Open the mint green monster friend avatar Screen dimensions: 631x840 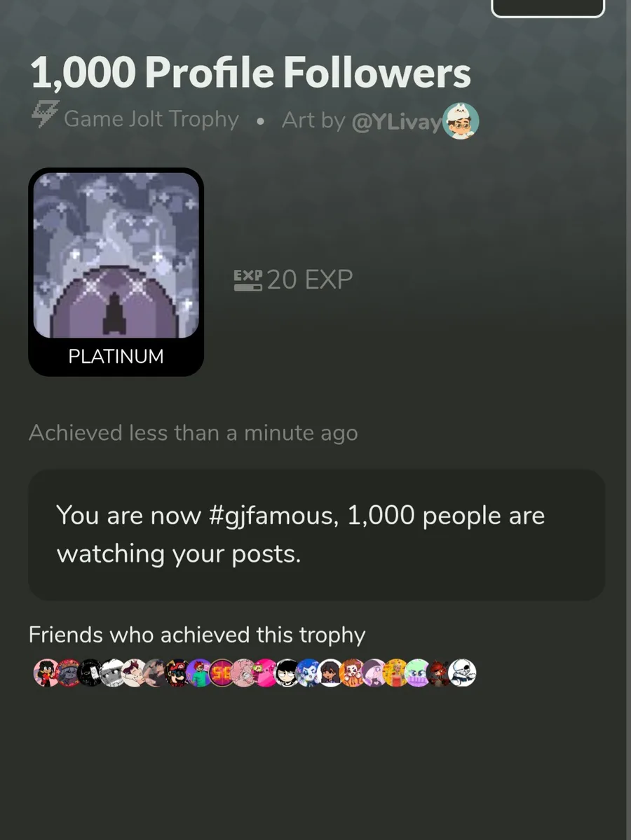(x=418, y=673)
